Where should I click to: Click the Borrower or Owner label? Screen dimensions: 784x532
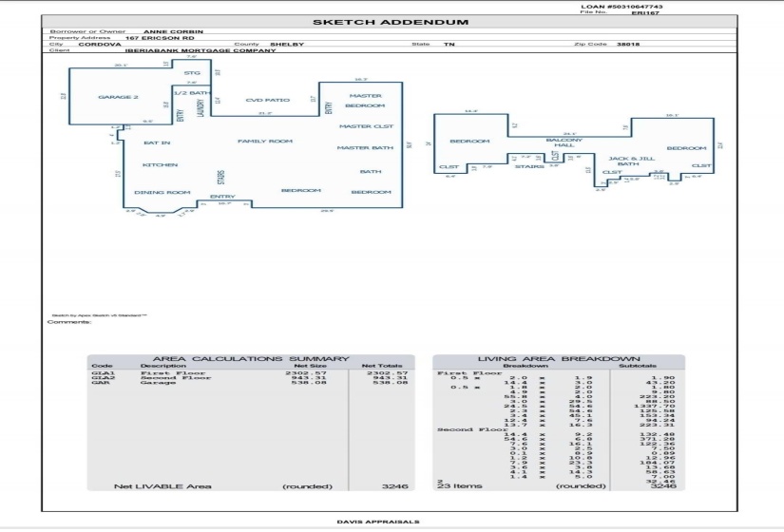(x=87, y=31)
